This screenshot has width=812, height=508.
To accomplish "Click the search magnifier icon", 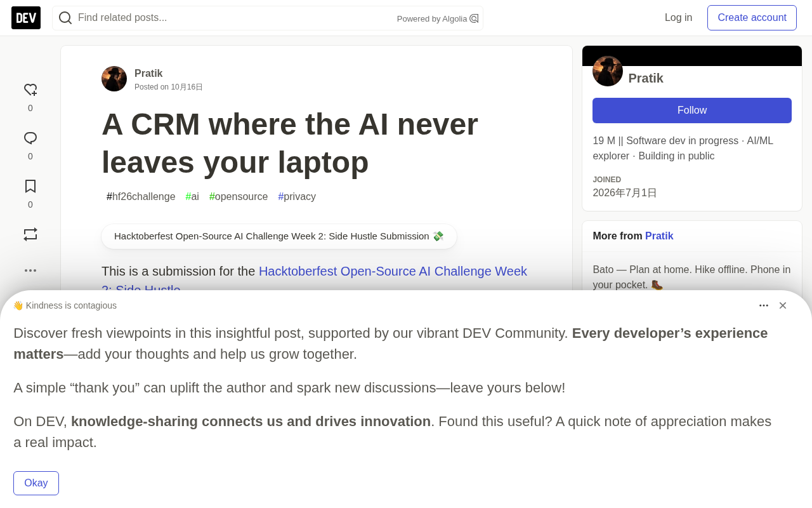I will point(65,18).
